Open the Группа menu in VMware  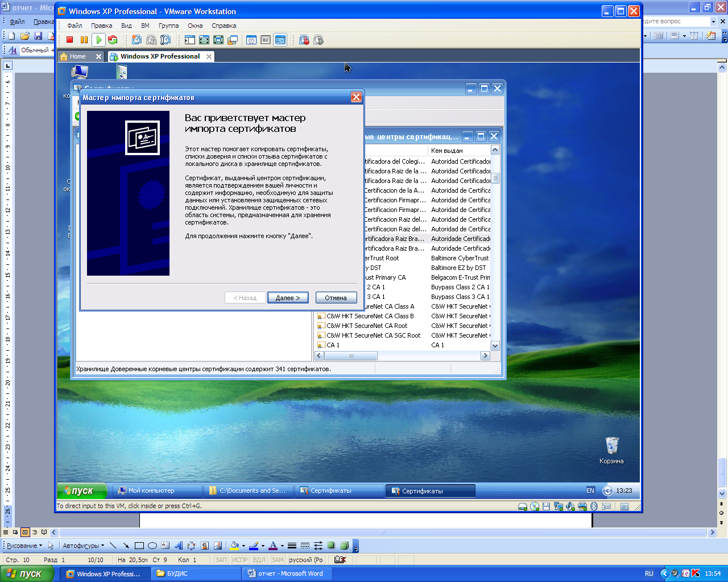(x=169, y=26)
